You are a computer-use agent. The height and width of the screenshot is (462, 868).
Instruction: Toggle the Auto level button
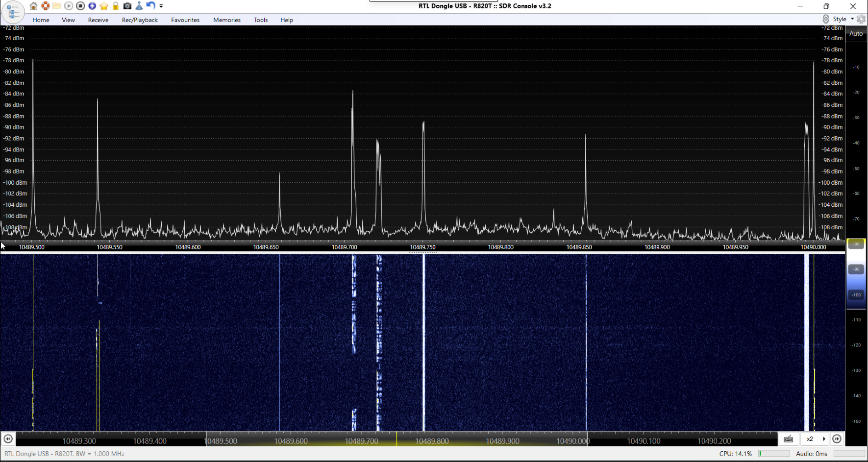tap(856, 34)
